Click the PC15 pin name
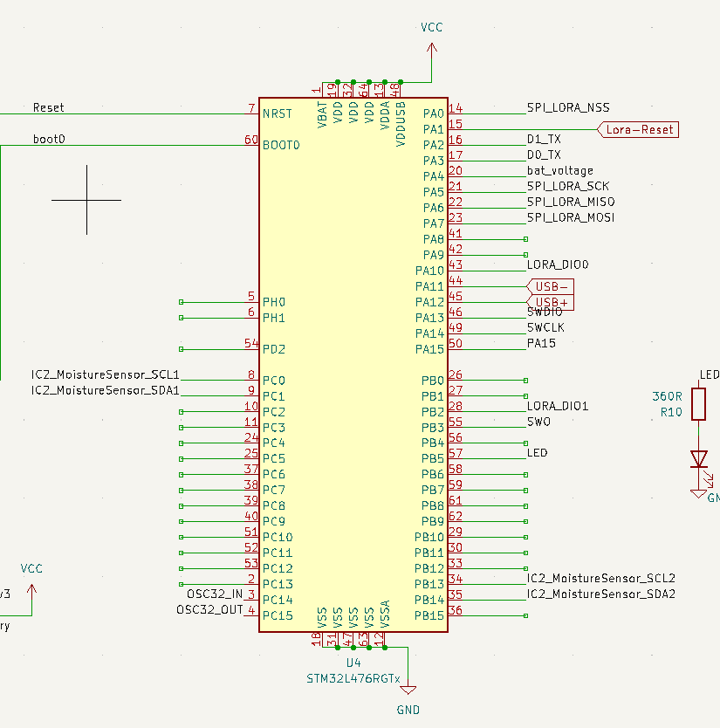Viewport: 720px width, 728px height. pos(278,615)
